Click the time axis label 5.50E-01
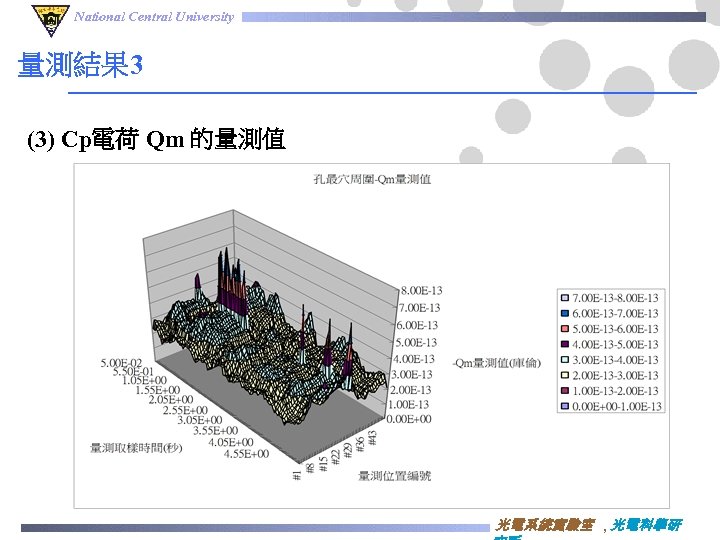Screen dimensions: 720x540 pyautogui.click(x=134, y=371)
